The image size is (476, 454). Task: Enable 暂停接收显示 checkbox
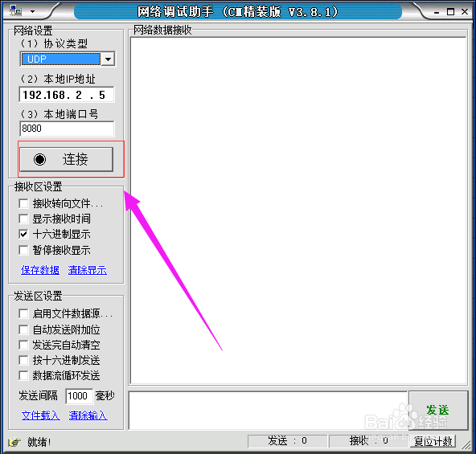[23, 250]
